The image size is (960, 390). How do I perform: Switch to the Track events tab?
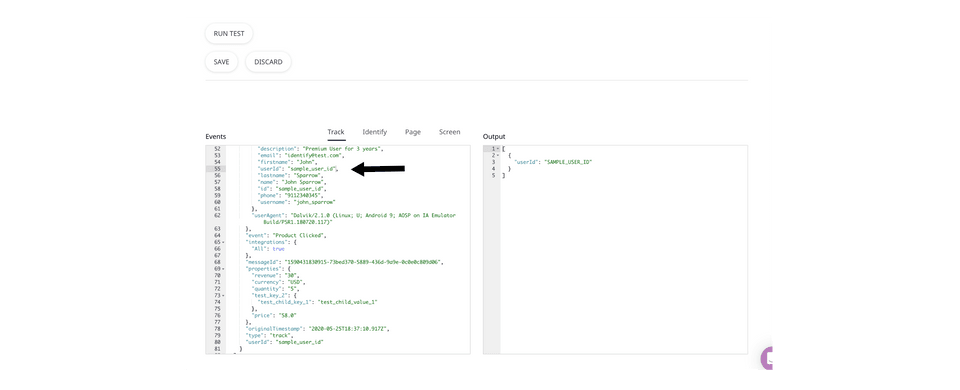[x=336, y=132]
